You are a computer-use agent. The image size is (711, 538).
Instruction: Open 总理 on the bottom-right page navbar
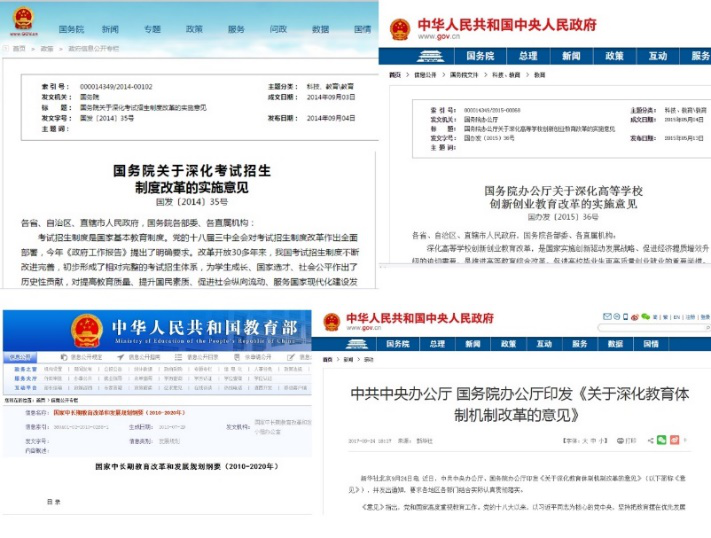tap(437, 344)
